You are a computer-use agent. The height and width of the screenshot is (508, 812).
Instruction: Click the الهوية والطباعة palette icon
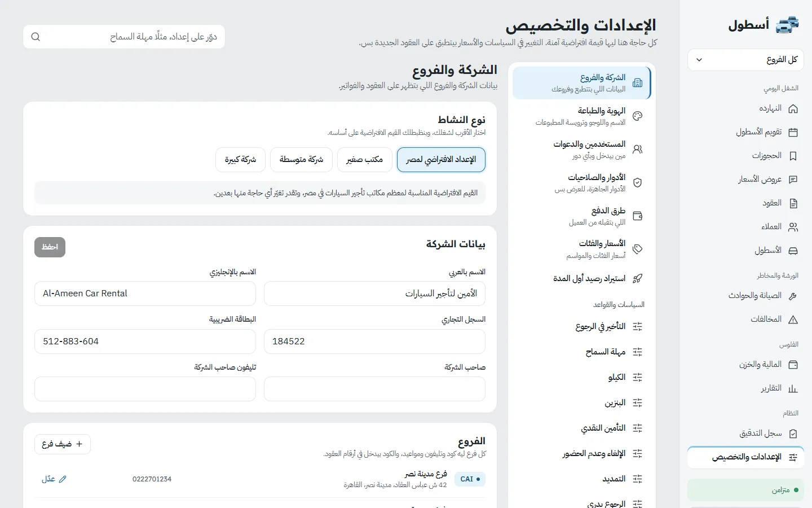click(638, 116)
